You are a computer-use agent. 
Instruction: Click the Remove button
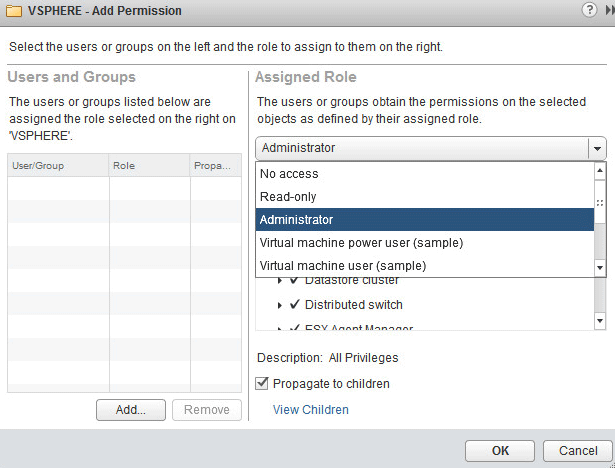[x=207, y=410]
